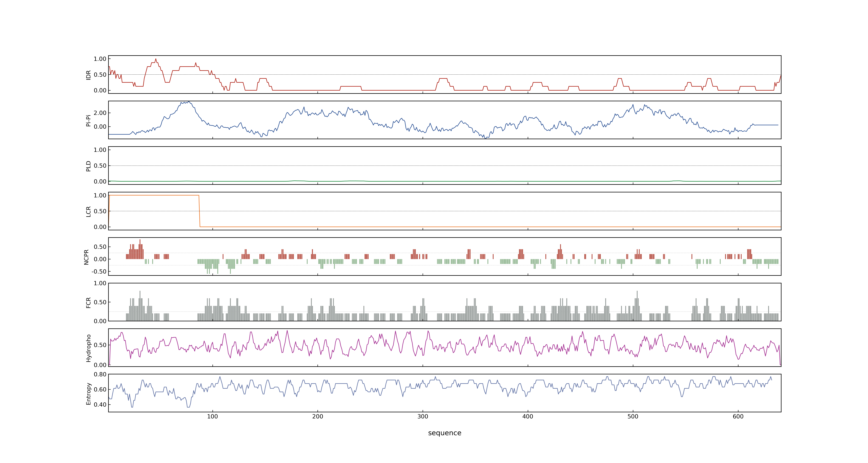Screen dimensions: 868x463
Task: Click the 1.00 tick of IDR panel
Action: point(100,59)
